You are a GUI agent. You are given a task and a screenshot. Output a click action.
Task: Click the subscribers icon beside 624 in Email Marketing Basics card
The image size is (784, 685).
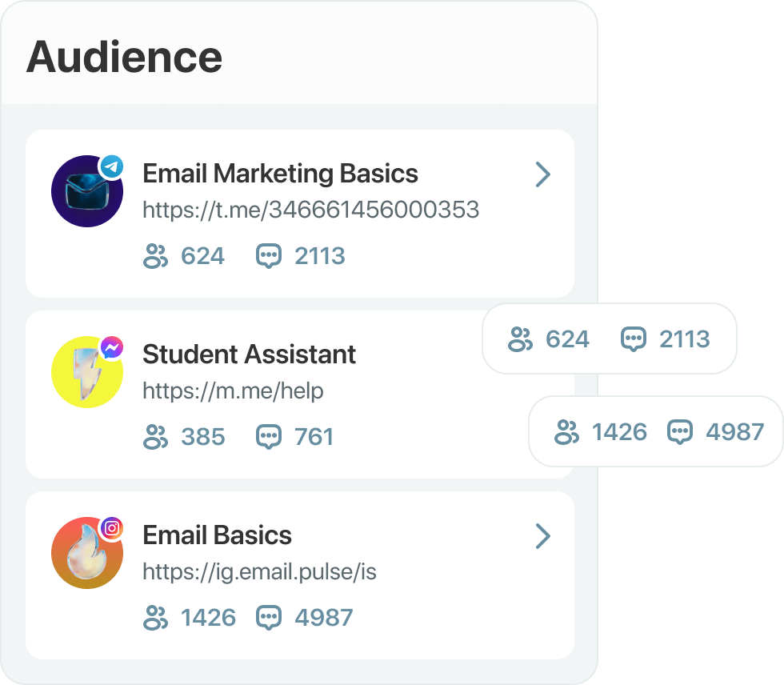[155, 256]
